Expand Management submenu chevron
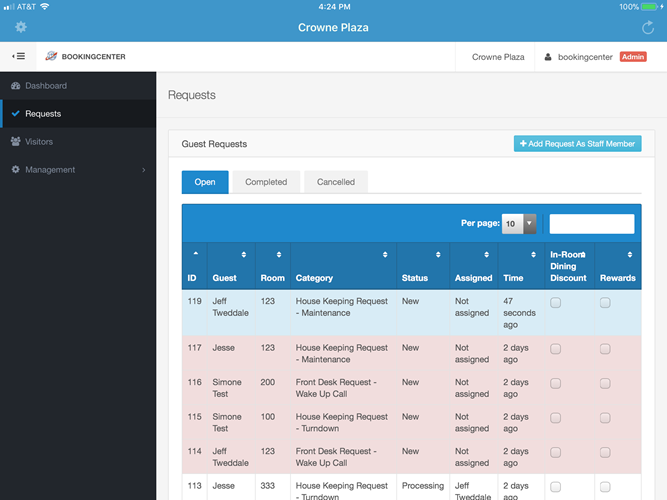The image size is (667, 500). pyautogui.click(x=144, y=170)
